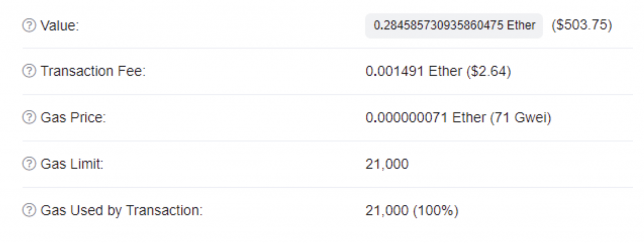
Task: Click the 21,000 Gas Limit value
Action: (387, 164)
